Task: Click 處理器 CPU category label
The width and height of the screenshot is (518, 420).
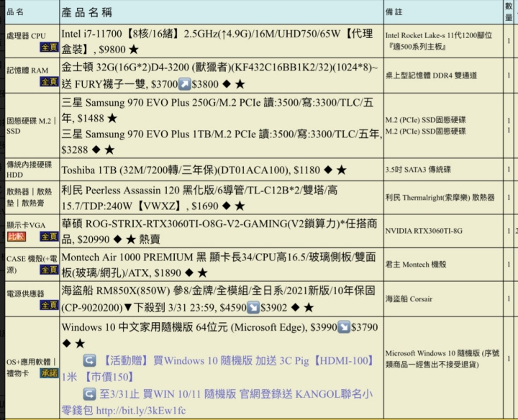Action: (26, 36)
